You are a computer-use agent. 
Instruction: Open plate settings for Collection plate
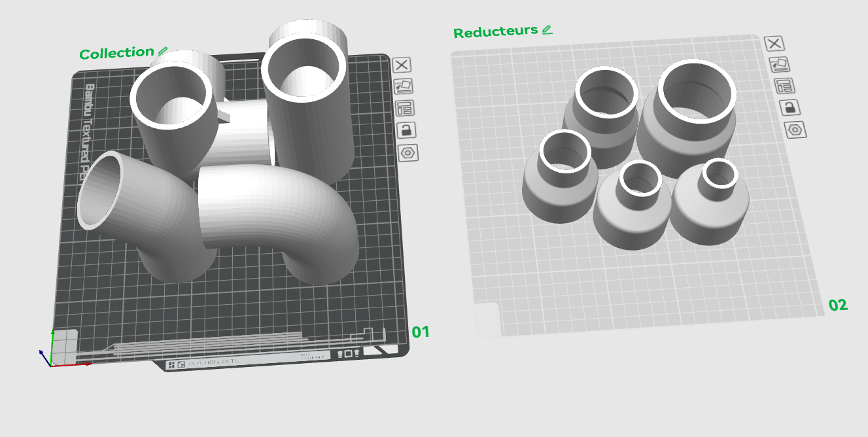[408, 153]
